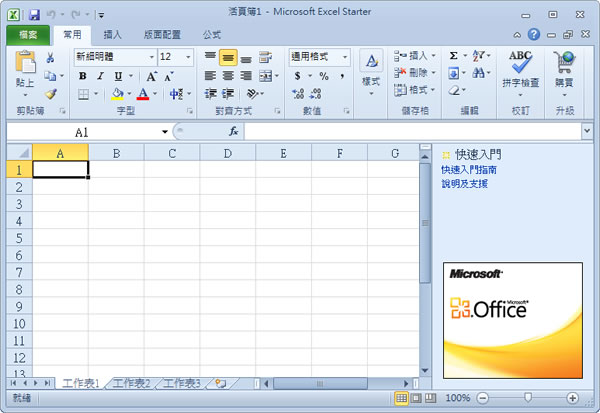Screen dimensions: 600x413
Task: Open the File tab
Action: point(28,35)
